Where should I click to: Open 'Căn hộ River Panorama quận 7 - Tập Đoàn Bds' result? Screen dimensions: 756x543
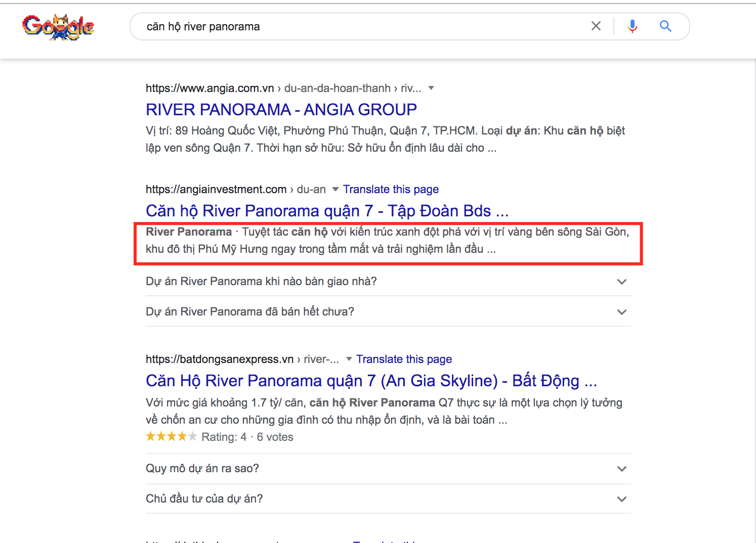[x=327, y=211]
